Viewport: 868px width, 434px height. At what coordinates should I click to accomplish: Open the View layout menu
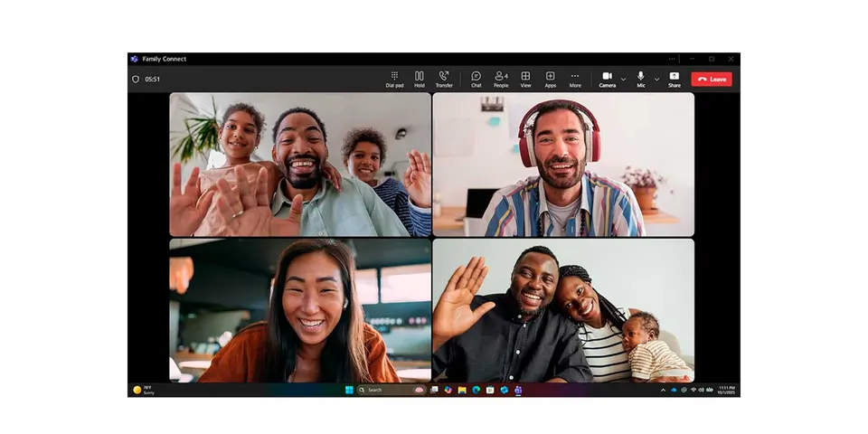point(525,80)
